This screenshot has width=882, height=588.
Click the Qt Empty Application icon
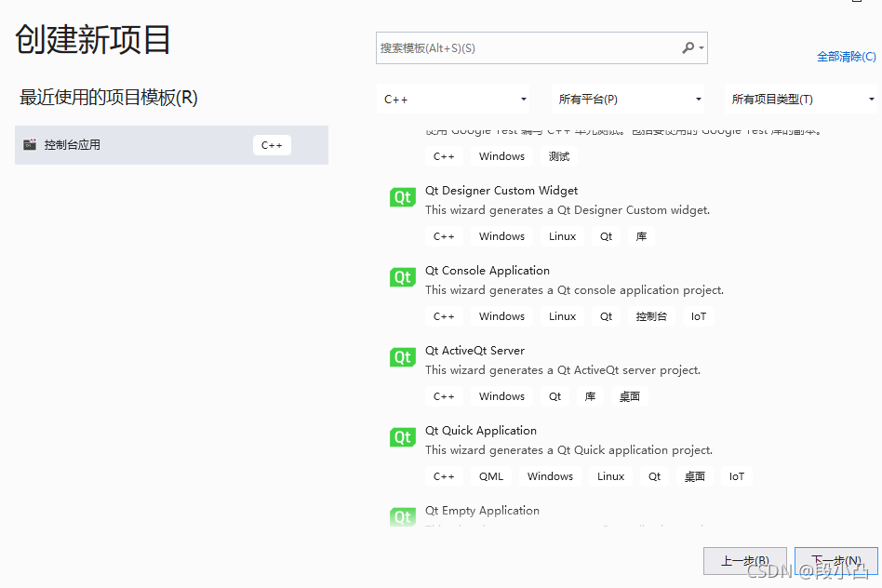coord(403,516)
